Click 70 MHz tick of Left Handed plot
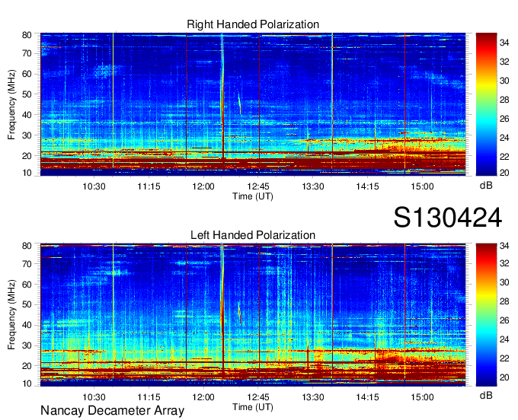Screen dimensions: 518x420 coord(27,264)
